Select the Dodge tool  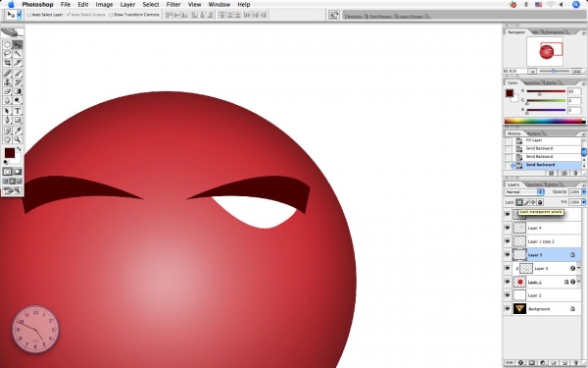pos(18,100)
